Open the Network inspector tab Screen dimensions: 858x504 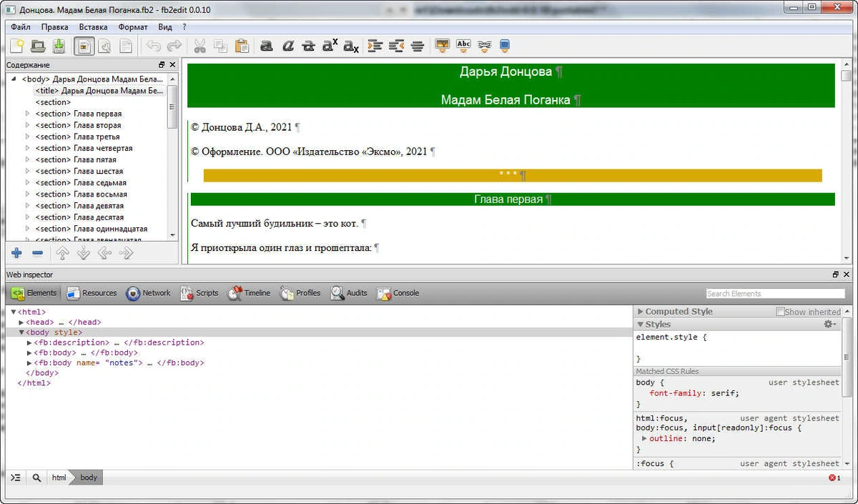pos(148,293)
